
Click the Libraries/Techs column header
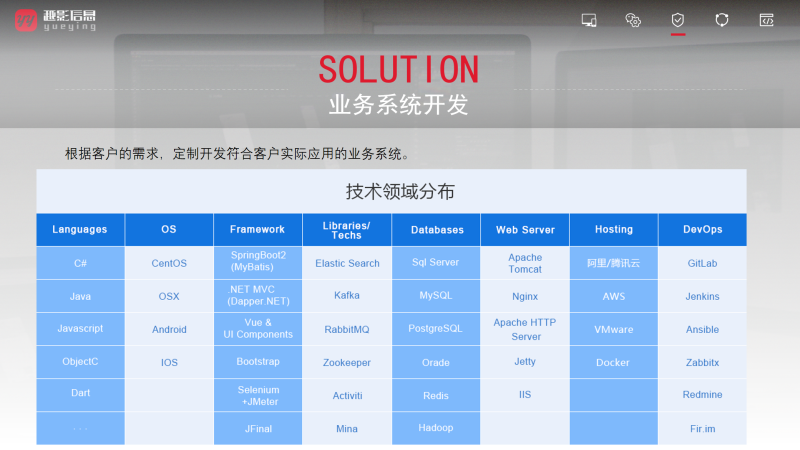tap(347, 230)
